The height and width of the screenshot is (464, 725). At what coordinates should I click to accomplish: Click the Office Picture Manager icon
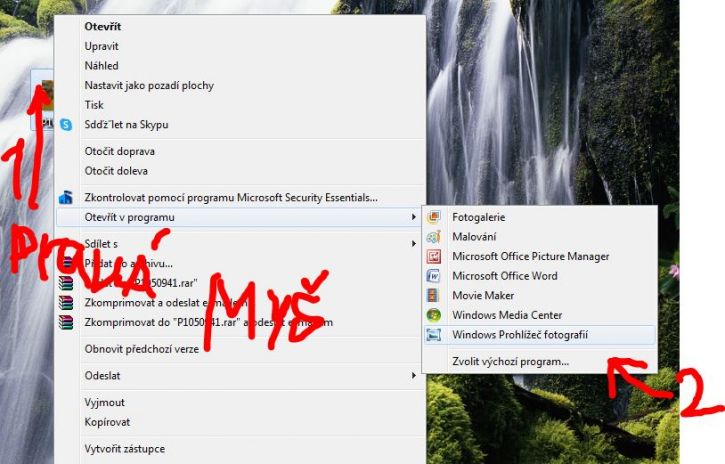(433, 256)
